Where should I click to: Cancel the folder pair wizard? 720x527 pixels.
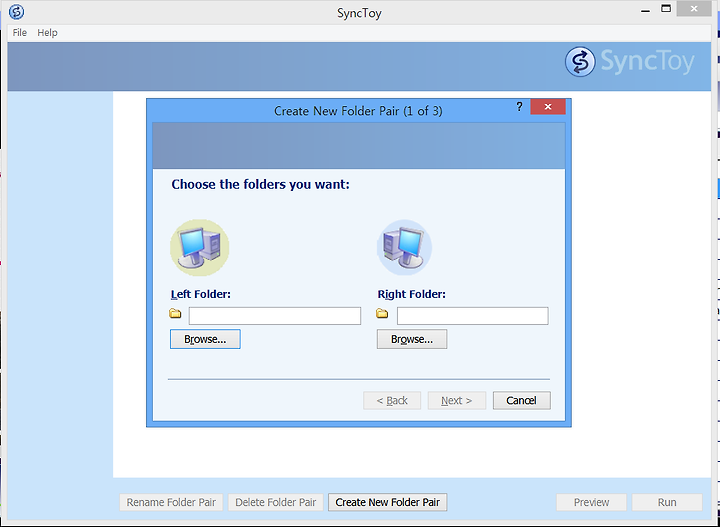click(x=522, y=401)
